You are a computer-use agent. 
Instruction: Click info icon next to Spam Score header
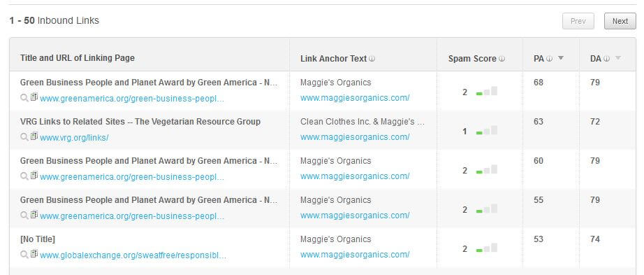502,59
